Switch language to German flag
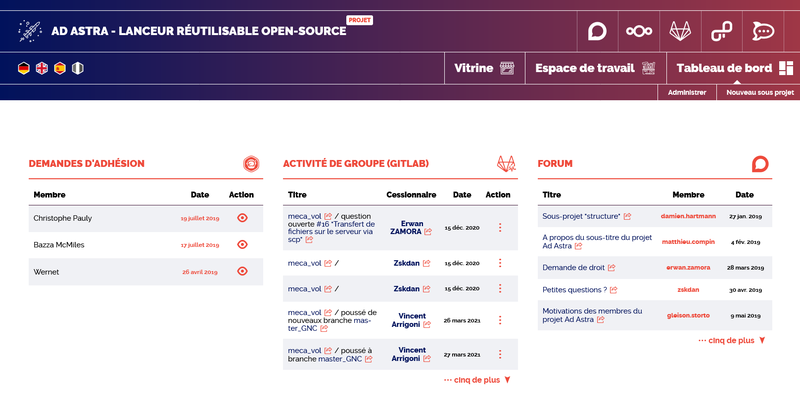This screenshot has height=397, width=800. pos(23,68)
